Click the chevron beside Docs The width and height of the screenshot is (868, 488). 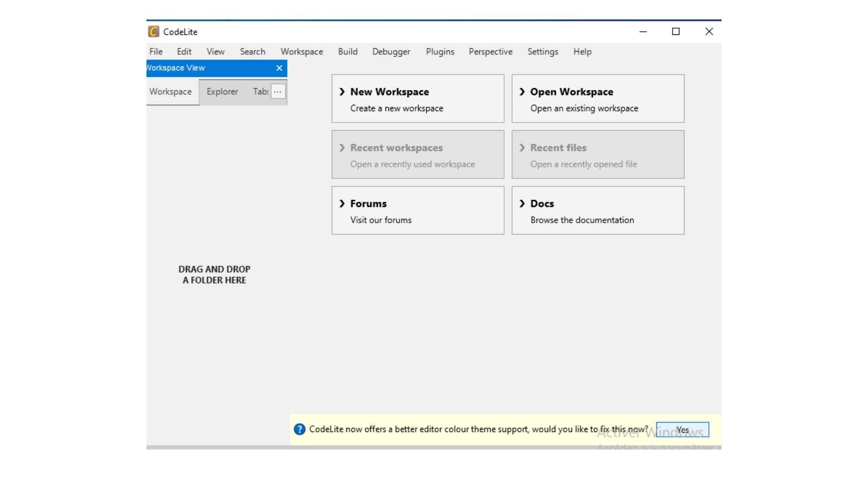point(522,204)
